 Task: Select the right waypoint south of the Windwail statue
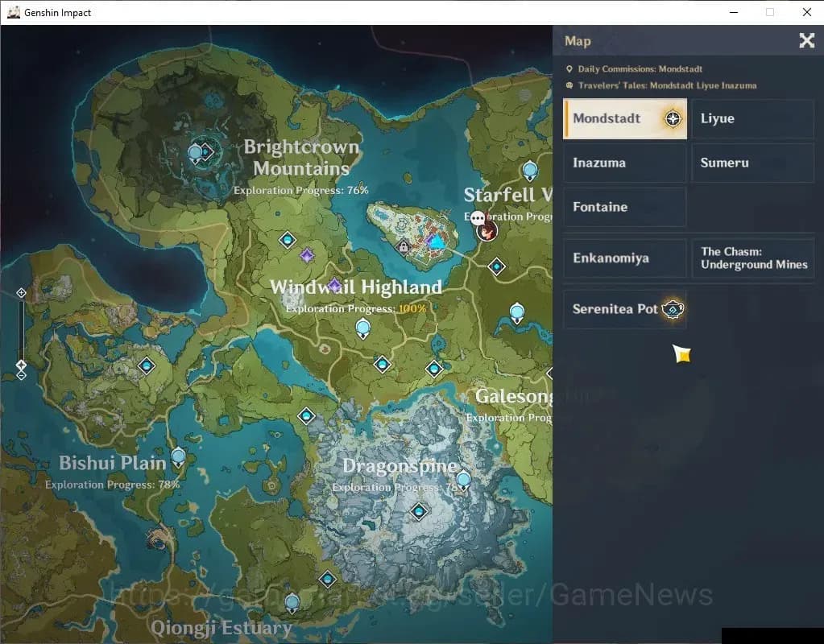434,369
